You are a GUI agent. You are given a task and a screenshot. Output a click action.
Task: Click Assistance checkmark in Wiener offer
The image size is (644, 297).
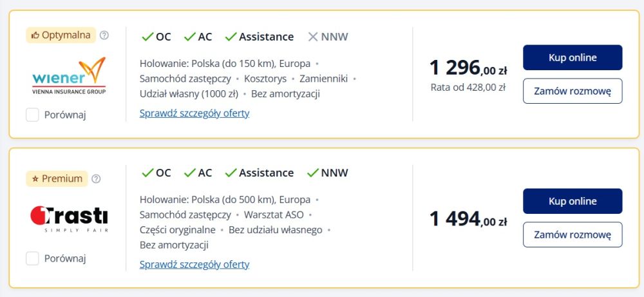point(231,37)
